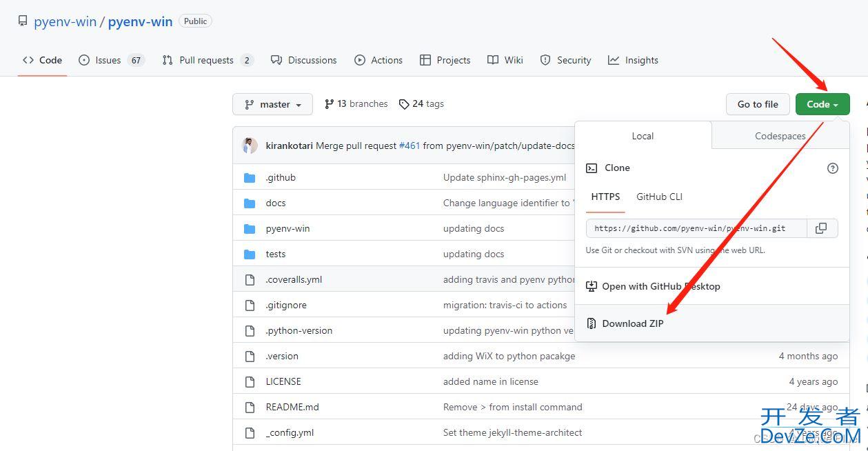The width and height of the screenshot is (868, 451).
Task: Open commit 'added name in license'
Action: tap(491, 381)
